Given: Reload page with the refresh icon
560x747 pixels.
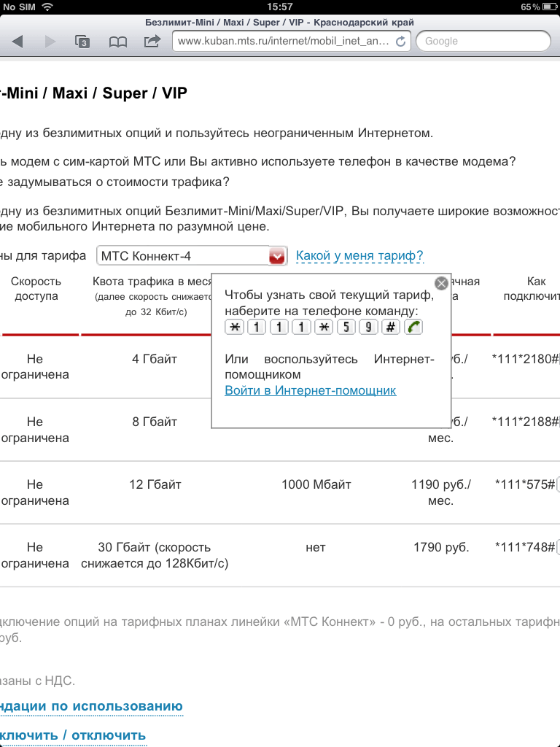Looking at the screenshot, I should [400, 42].
